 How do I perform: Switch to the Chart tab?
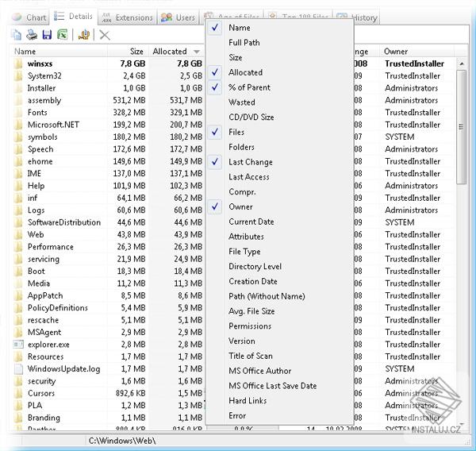pyautogui.click(x=28, y=17)
